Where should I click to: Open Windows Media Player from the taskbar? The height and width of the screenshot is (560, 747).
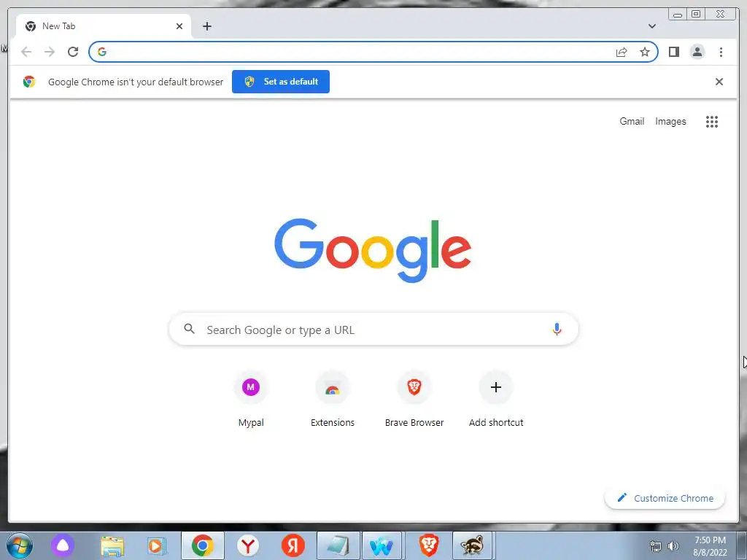pyautogui.click(x=156, y=545)
